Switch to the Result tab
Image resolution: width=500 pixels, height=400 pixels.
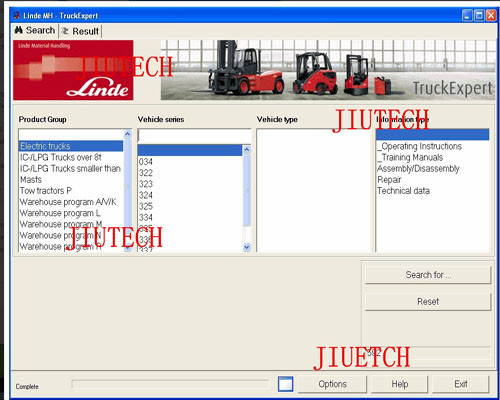point(80,31)
